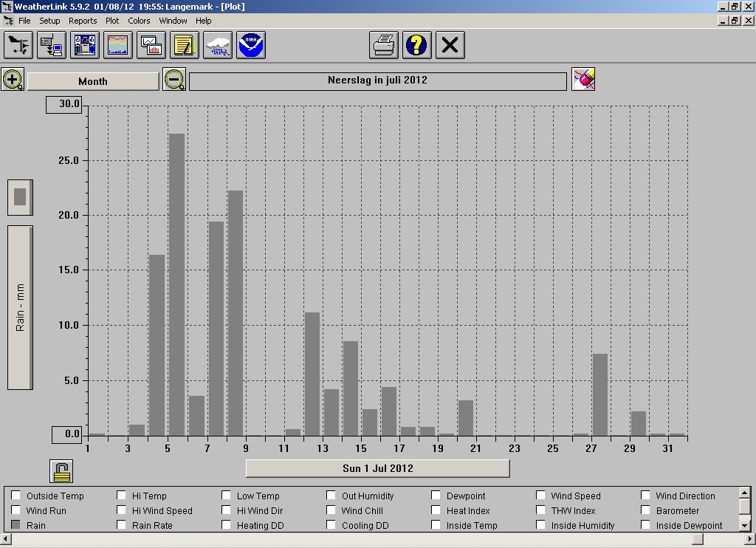Click the gray bar style swatch

pos(20,197)
